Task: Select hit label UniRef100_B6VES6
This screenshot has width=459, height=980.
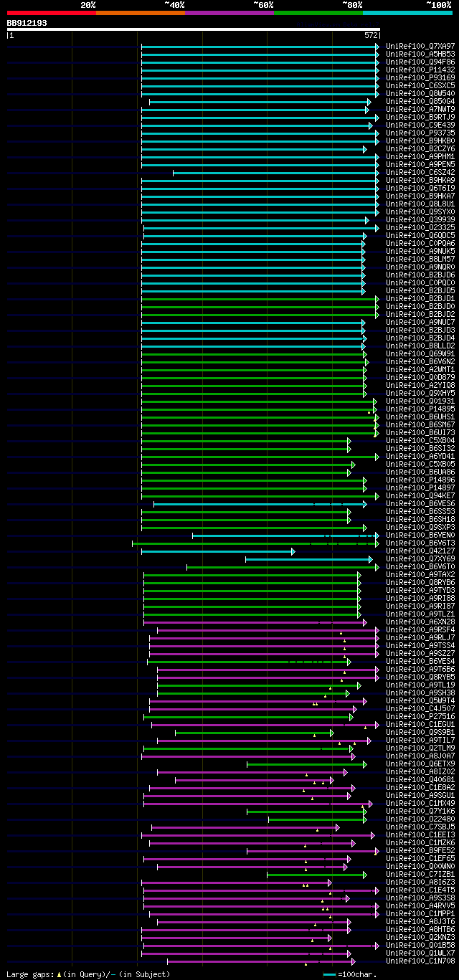Action: (x=420, y=503)
